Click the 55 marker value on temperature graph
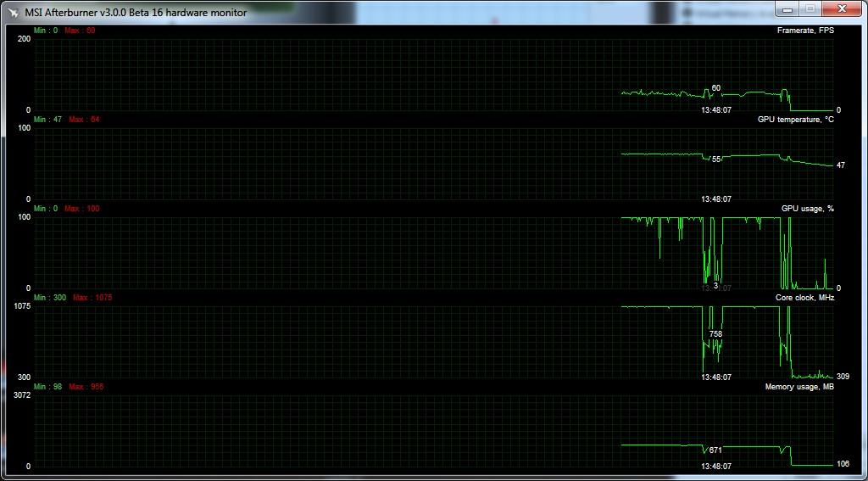 [716, 159]
